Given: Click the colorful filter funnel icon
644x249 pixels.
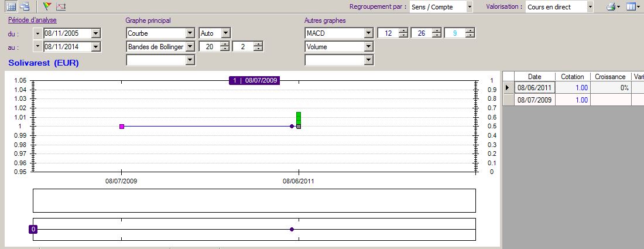Looking at the screenshot, I should pos(47,7).
